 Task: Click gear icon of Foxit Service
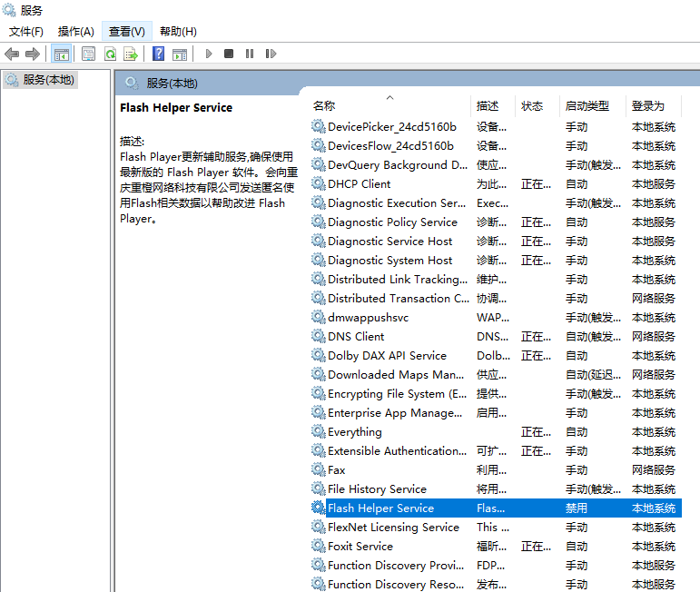[x=319, y=546]
